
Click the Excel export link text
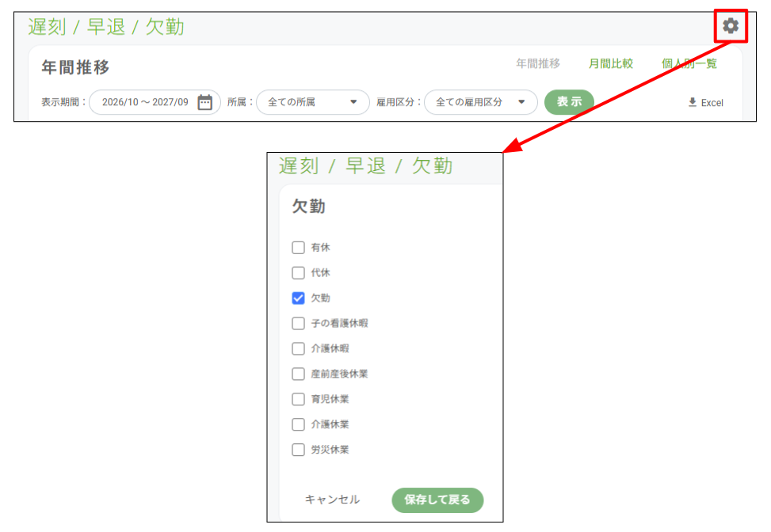712,103
